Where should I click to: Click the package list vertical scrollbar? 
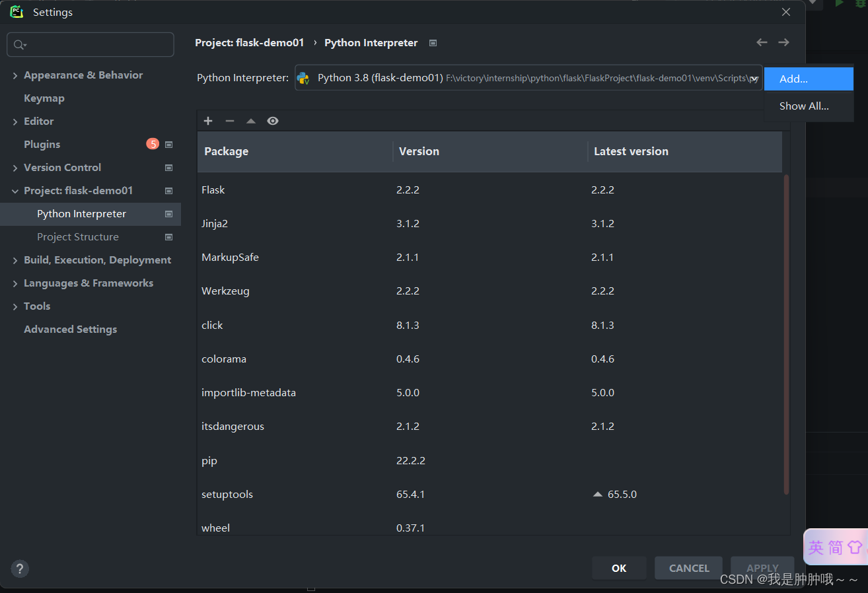[x=786, y=334]
